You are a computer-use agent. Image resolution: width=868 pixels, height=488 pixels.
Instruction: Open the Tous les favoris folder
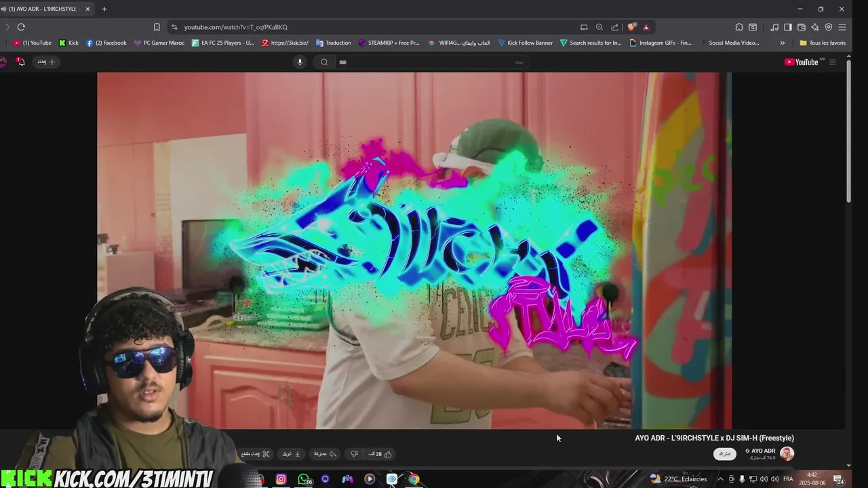[x=823, y=43]
